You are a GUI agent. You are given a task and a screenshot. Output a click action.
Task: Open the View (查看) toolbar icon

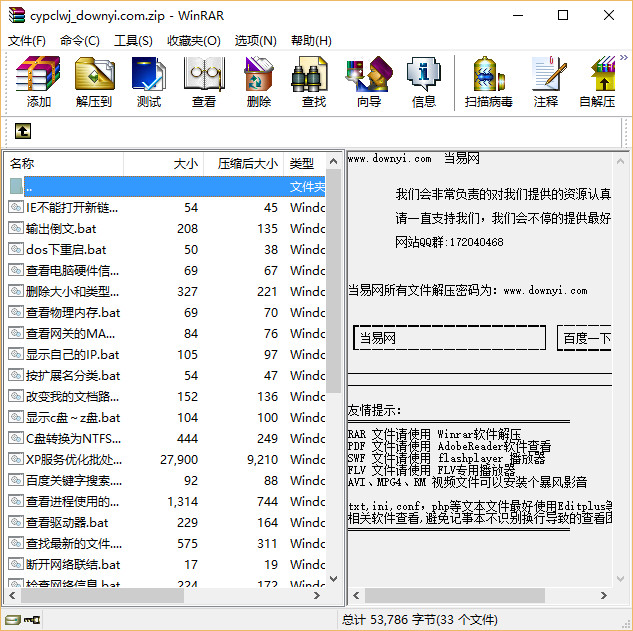pyautogui.click(x=204, y=83)
